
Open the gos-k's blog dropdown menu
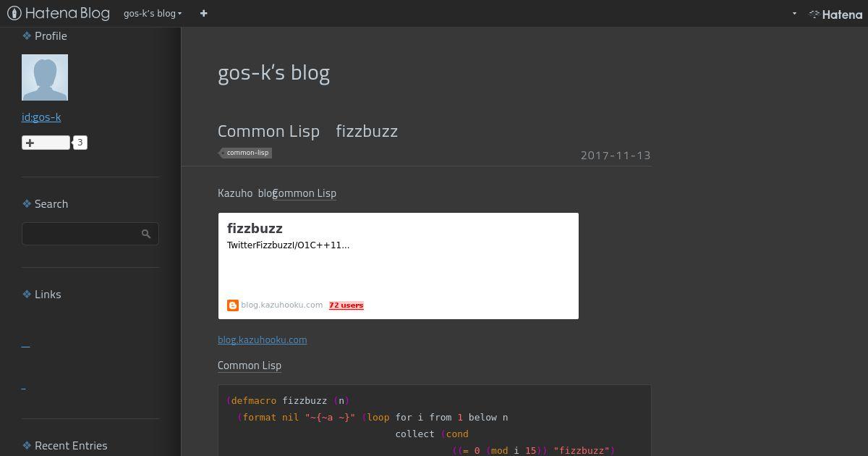[x=153, y=13]
